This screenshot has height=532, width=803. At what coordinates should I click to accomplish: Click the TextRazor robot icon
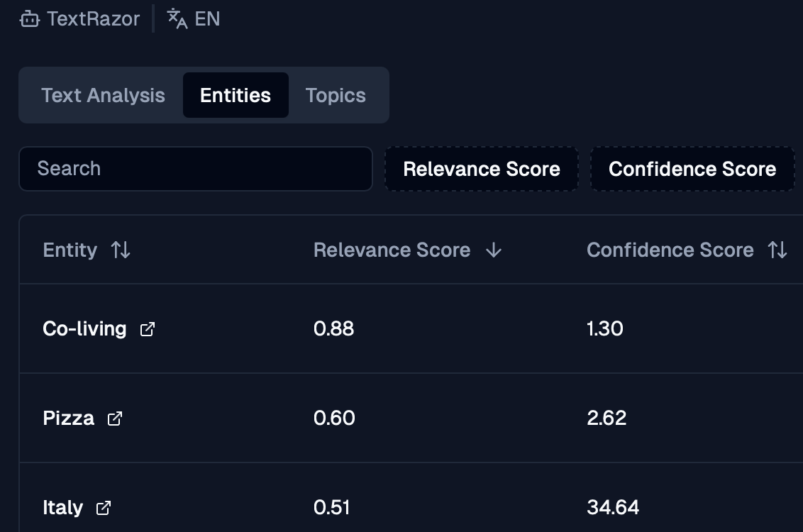pyautogui.click(x=30, y=18)
